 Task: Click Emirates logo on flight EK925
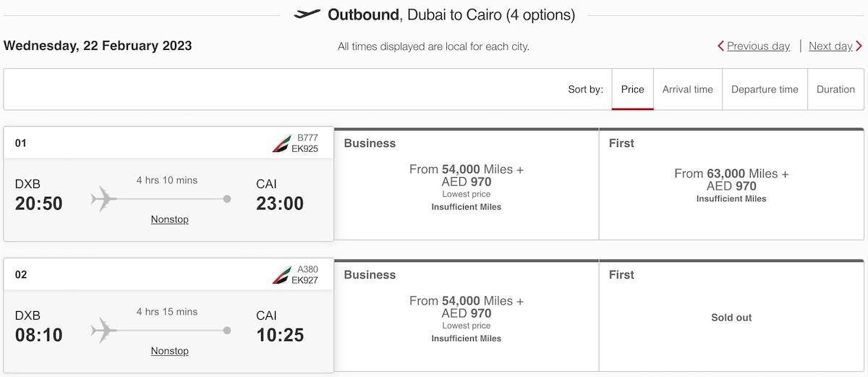click(x=281, y=143)
